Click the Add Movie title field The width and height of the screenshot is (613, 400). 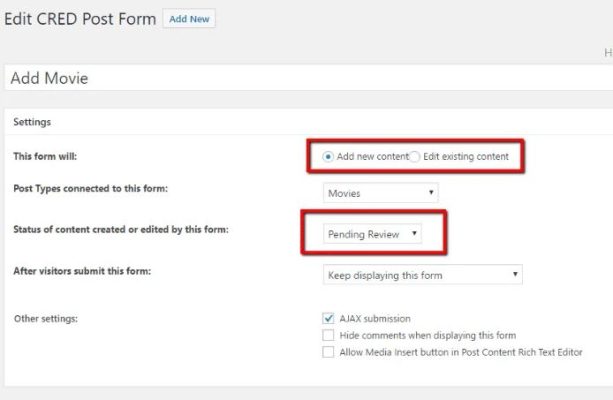(300, 78)
